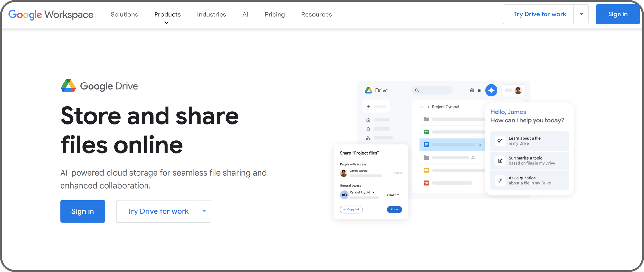Open the Industries menu
The image size is (644, 272).
[x=212, y=15]
